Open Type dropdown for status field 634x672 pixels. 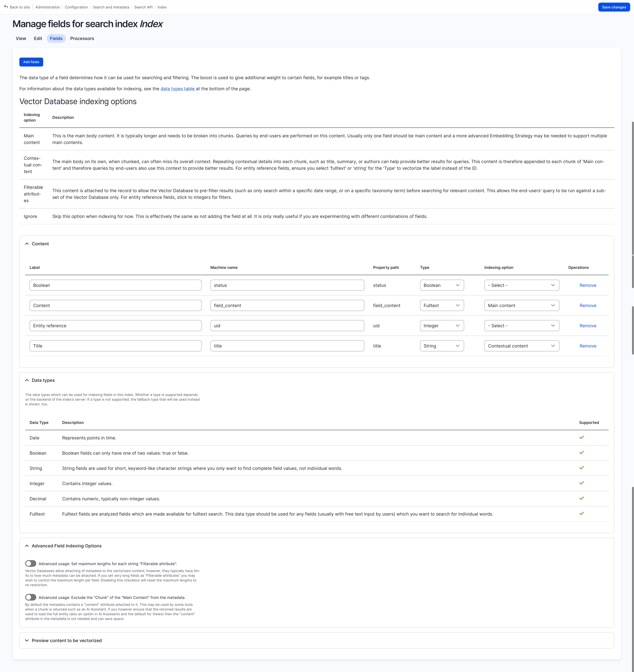[x=441, y=285]
